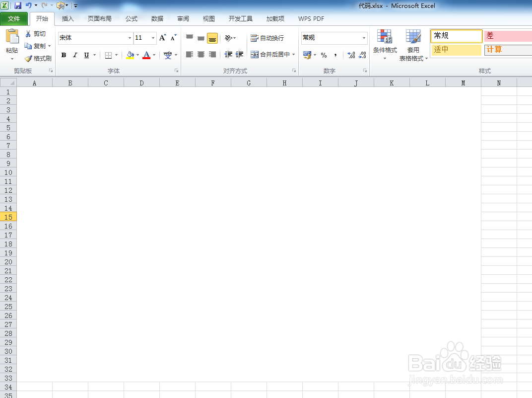This screenshot has height=398, width=532.
Task: Switch to Page Layout (页面布局) tab
Action: 99,19
